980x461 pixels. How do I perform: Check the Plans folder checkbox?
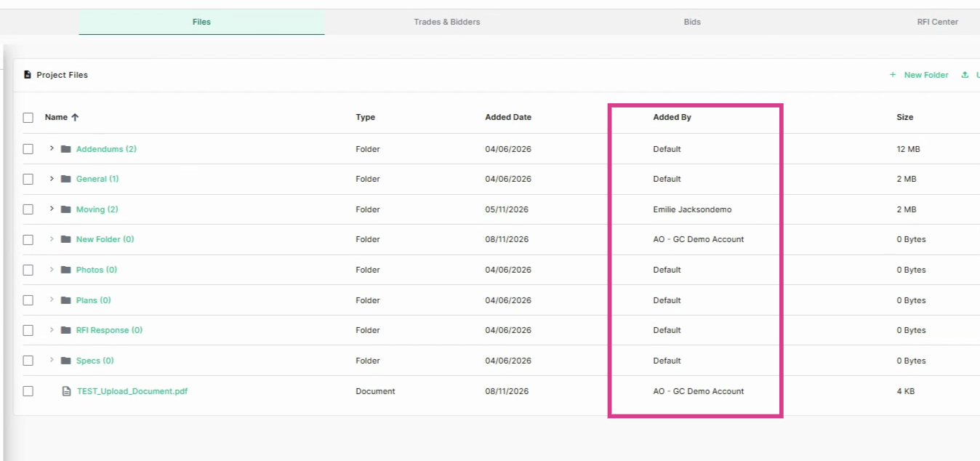tap(28, 300)
